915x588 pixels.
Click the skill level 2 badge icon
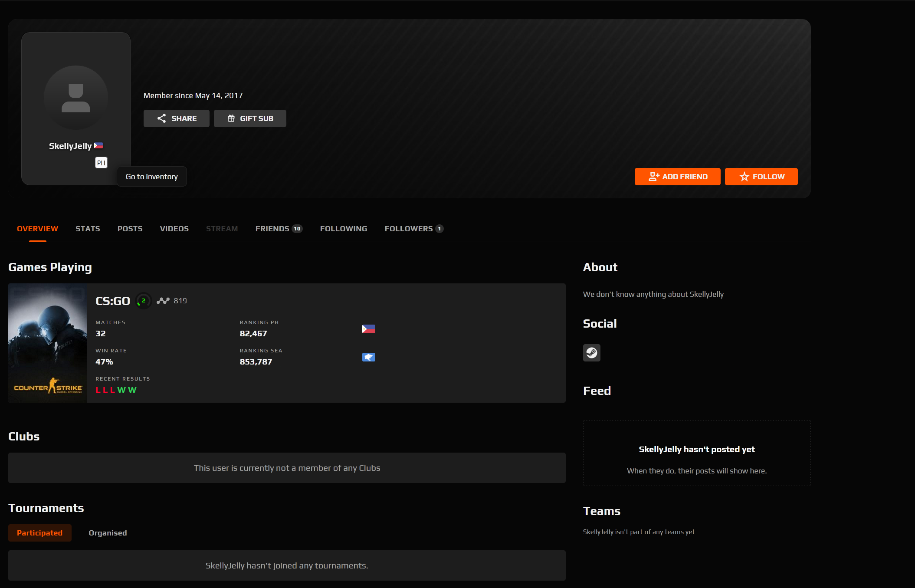[x=143, y=301]
